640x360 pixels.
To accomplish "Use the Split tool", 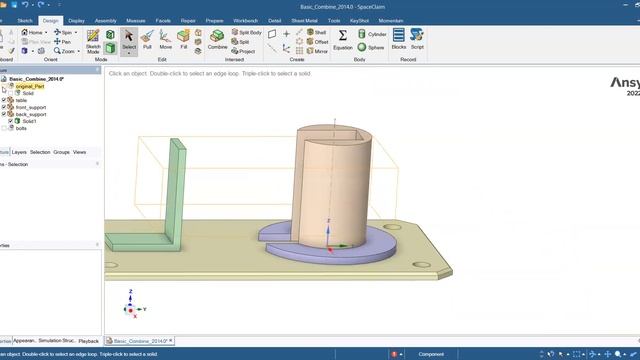I will (240, 42).
